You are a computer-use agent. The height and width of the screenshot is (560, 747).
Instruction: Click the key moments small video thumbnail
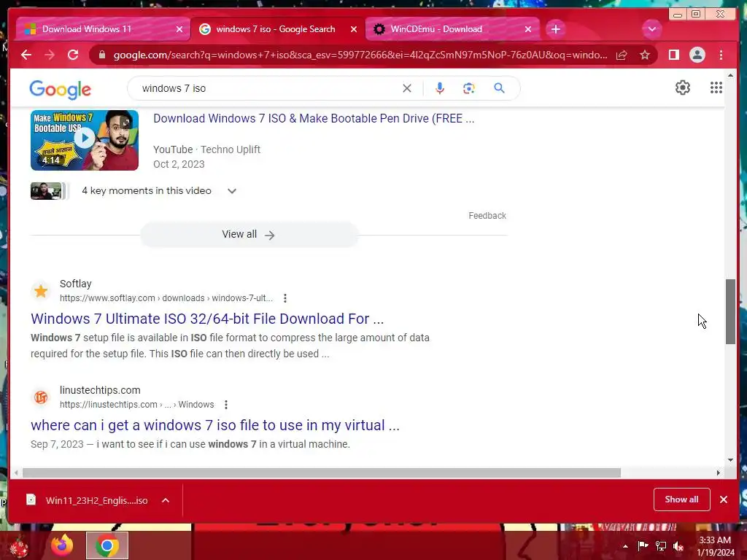46,191
